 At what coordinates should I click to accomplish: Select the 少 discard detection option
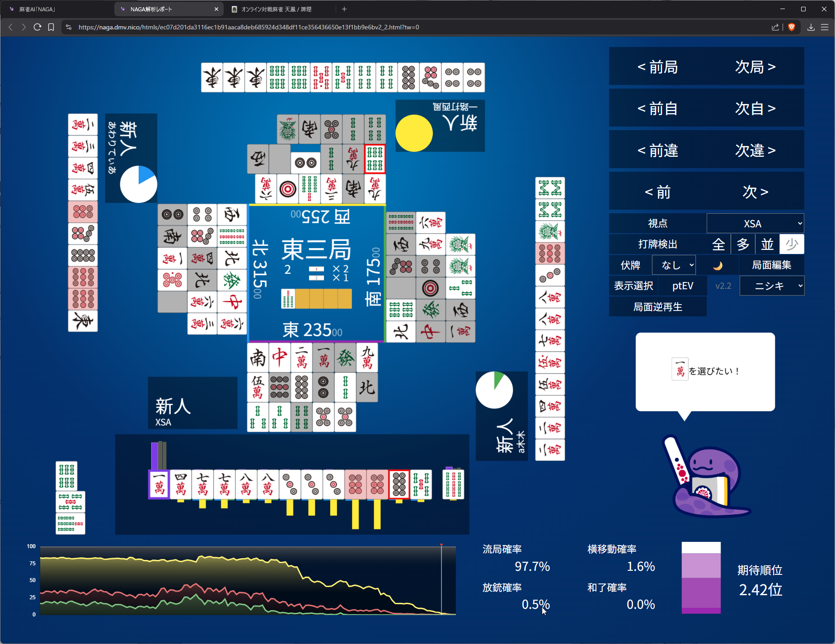pos(792,244)
